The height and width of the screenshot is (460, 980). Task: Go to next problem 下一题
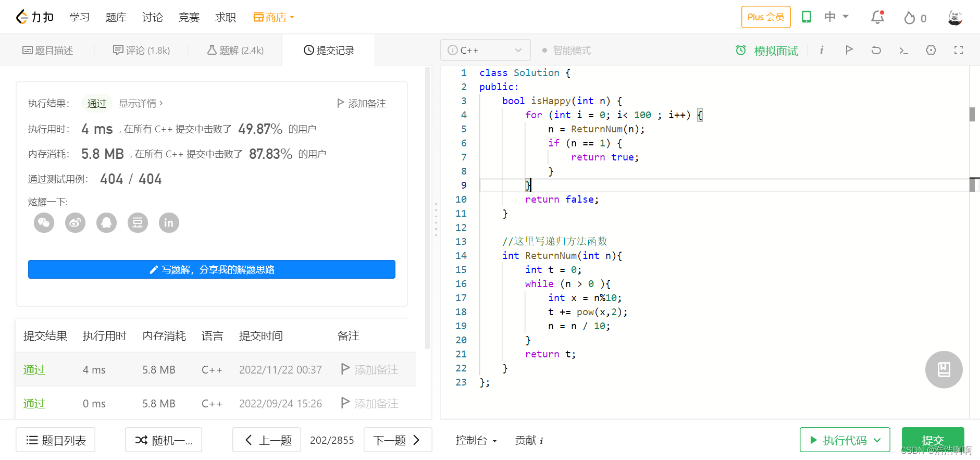[398, 440]
